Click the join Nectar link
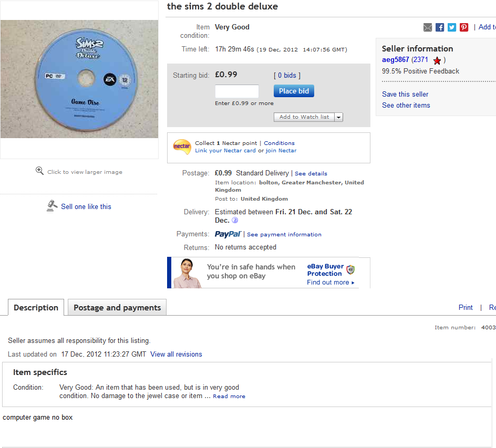The image size is (496, 448). [x=281, y=151]
